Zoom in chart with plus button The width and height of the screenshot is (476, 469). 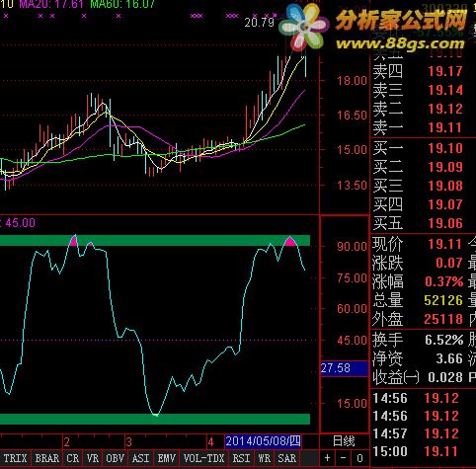pos(327,458)
